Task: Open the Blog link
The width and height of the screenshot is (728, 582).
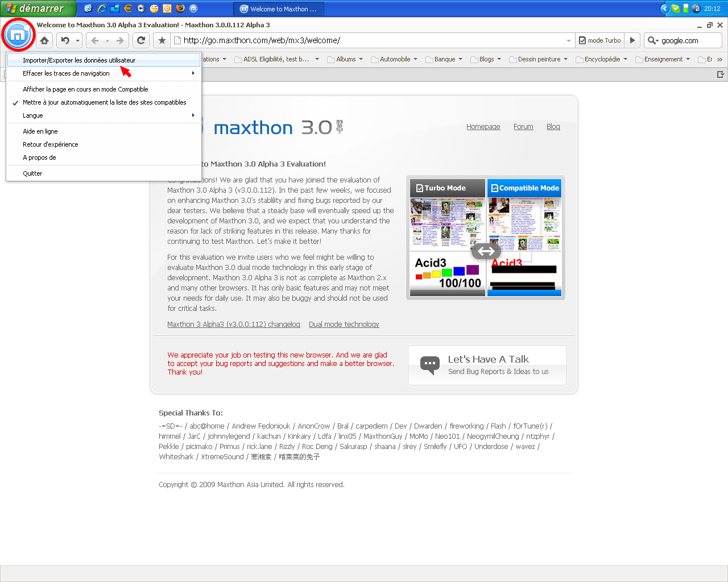Action: (553, 127)
